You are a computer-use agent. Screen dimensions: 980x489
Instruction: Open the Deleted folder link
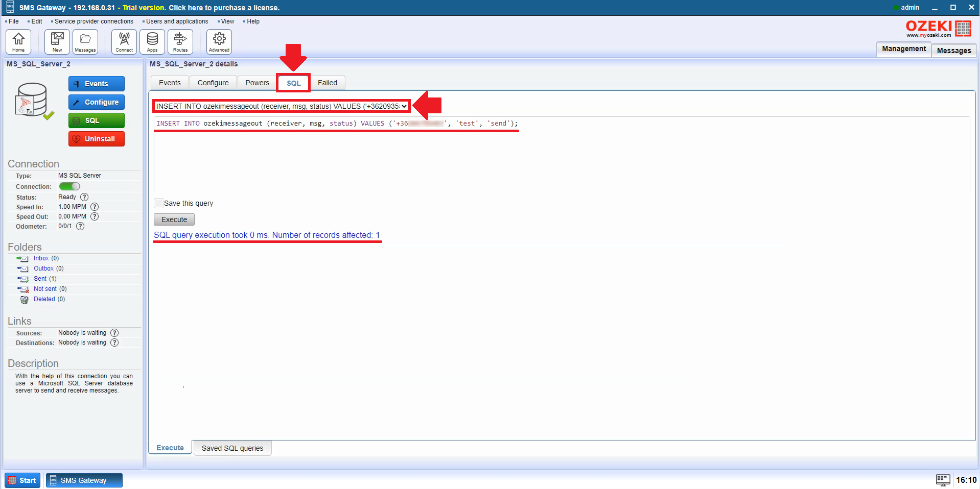tap(44, 299)
